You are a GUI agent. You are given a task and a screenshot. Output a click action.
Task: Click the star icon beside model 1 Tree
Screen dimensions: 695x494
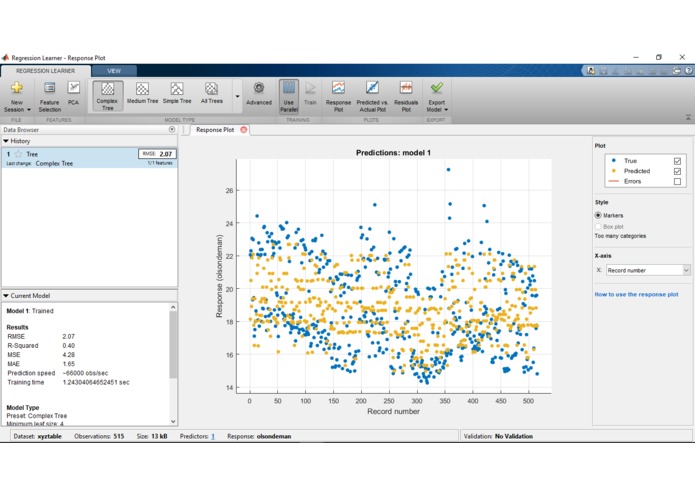click(x=18, y=154)
